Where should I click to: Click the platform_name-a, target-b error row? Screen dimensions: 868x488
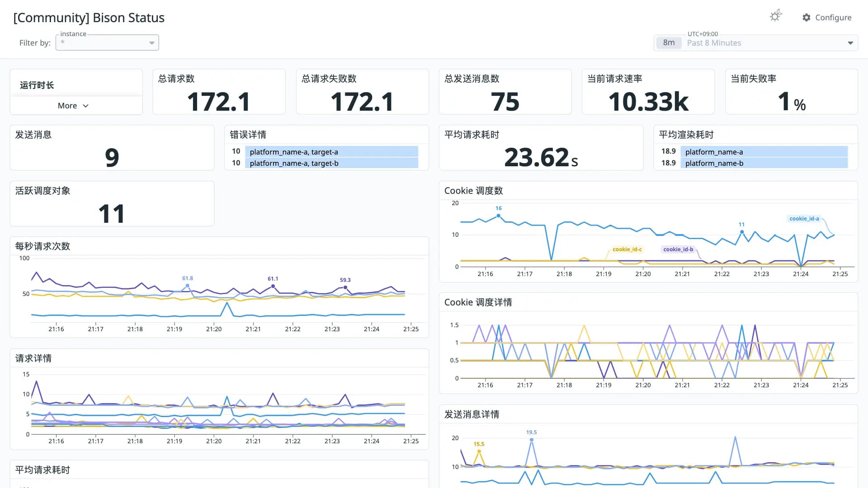(x=326, y=163)
